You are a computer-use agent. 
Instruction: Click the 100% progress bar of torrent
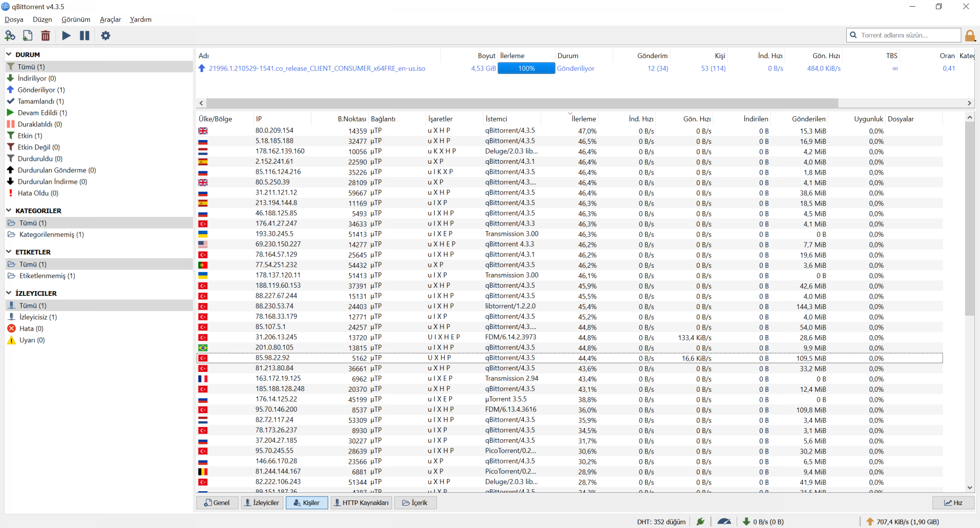click(x=526, y=68)
